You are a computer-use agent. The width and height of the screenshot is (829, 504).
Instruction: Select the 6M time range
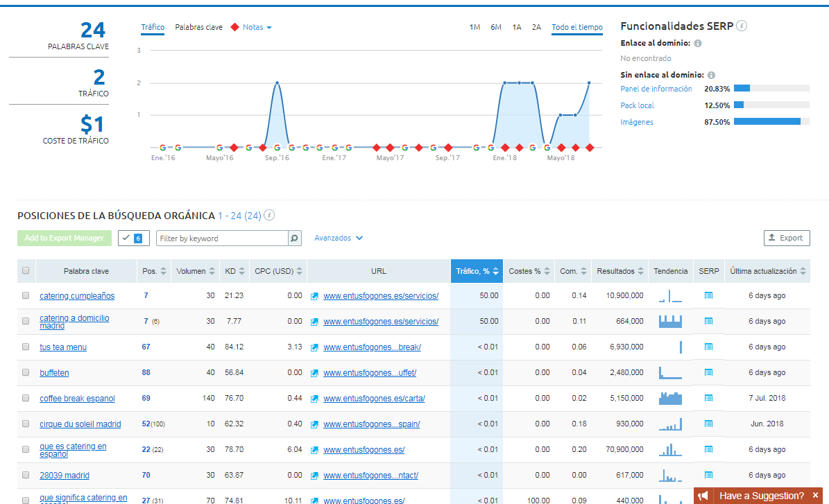tap(496, 28)
